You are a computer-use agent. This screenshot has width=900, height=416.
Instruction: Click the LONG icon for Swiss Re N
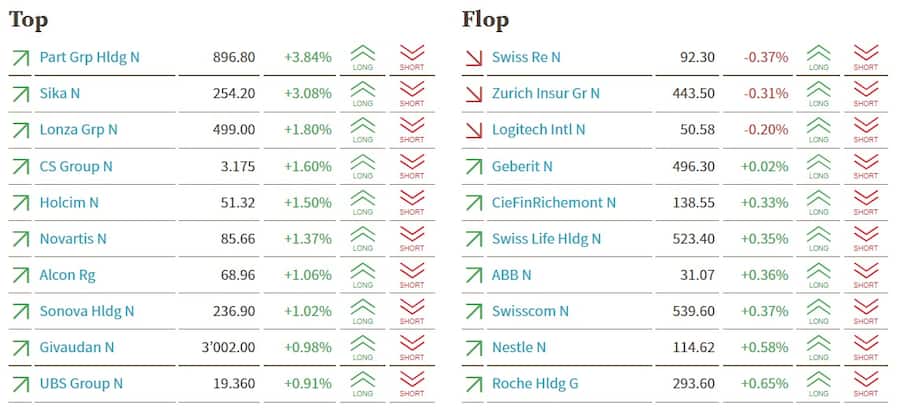click(x=819, y=57)
